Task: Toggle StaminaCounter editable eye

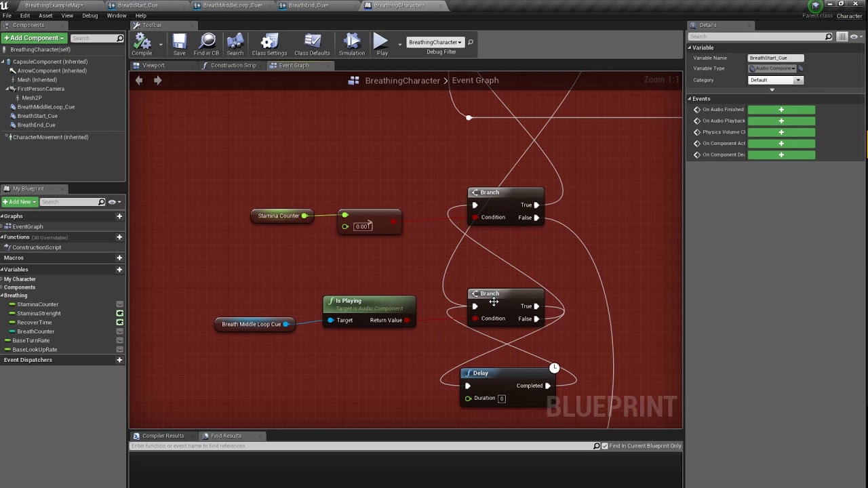Action: pyautogui.click(x=120, y=304)
